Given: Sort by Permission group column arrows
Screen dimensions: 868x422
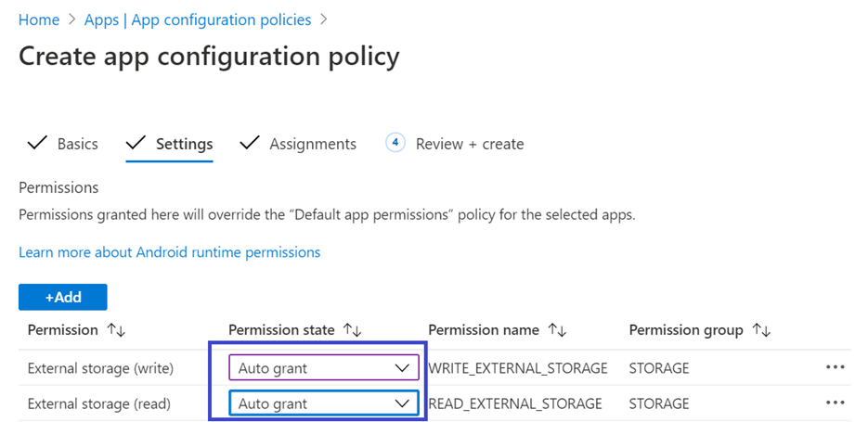Looking at the screenshot, I should pyautogui.click(x=761, y=330).
